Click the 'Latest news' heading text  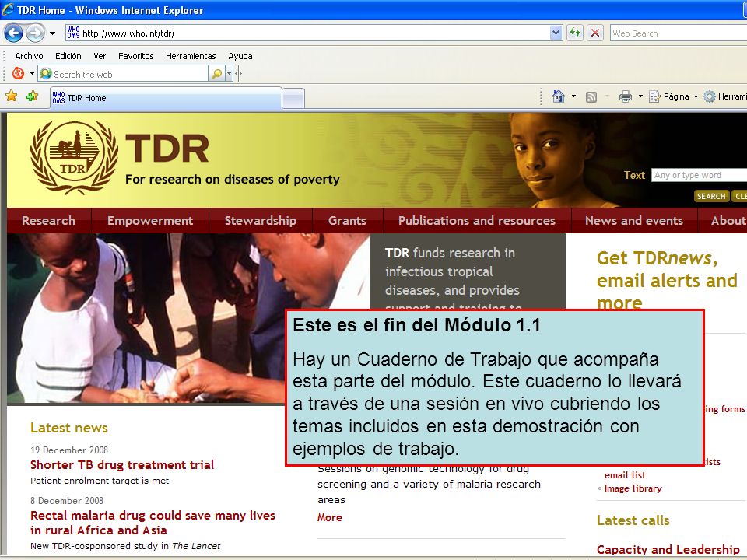69,428
